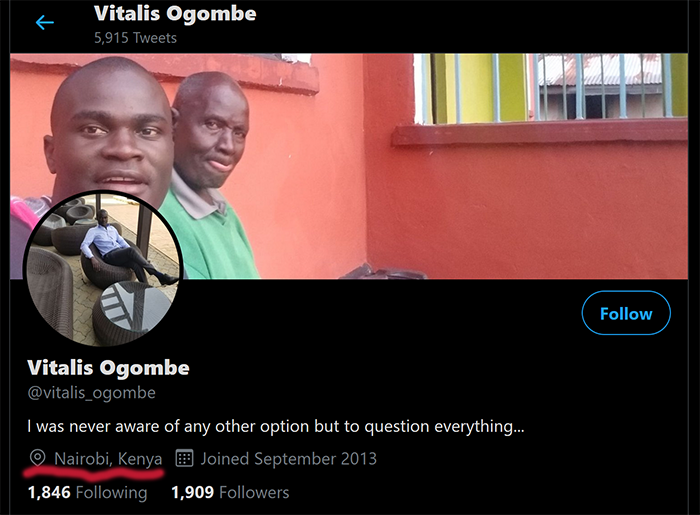Open the round profile avatar picture
Screen dimensions: 700x515
point(103,267)
